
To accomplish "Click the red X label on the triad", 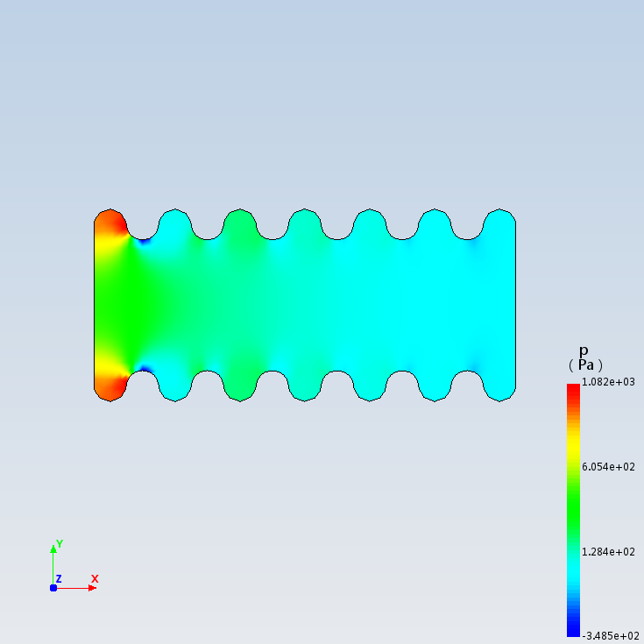I will (x=95, y=578).
